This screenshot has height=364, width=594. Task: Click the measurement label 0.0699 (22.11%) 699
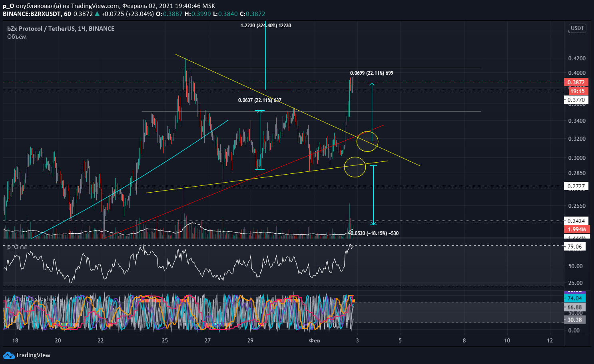pos(372,73)
